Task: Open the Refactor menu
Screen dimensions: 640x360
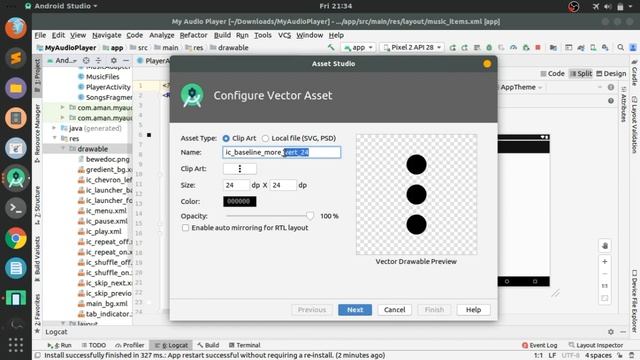Action: coord(193,35)
